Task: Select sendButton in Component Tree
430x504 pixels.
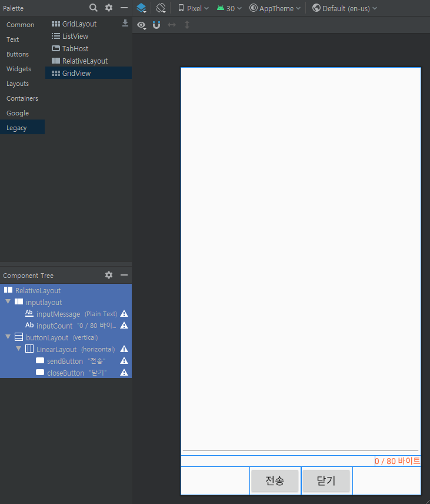Action: click(x=65, y=362)
